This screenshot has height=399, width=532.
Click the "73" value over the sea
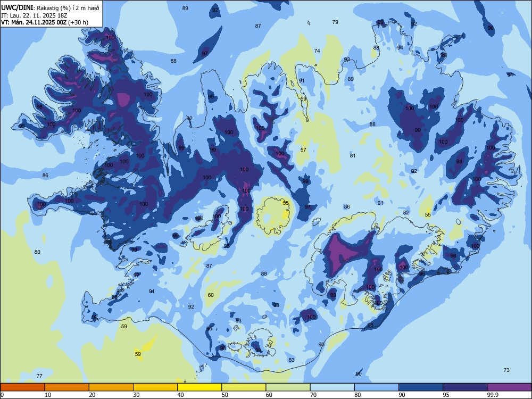click(506, 370)
